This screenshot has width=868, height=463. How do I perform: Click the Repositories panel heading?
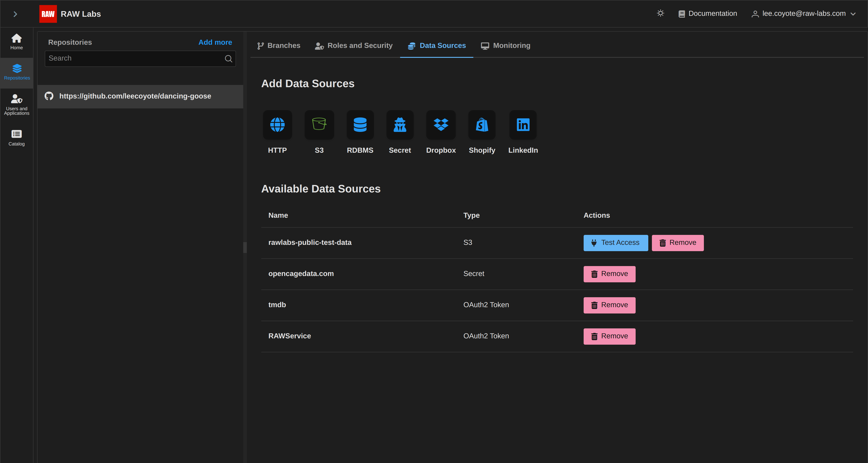tap(70, 42)
